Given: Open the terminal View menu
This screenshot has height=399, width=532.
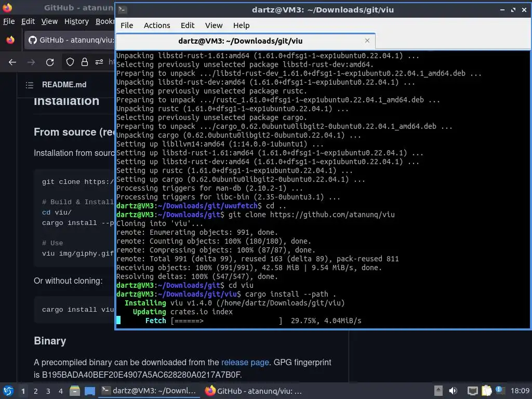Looking at the screenshot, I should coord(214,25).
